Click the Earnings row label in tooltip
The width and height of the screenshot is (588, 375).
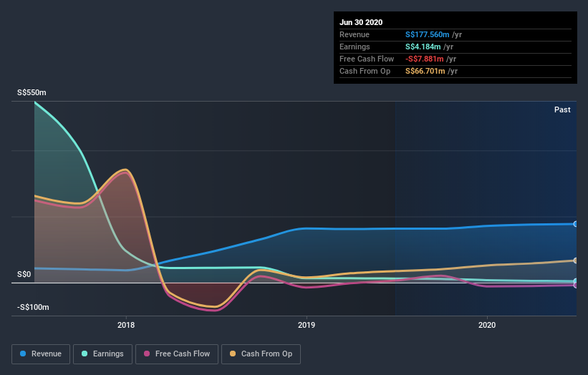[x=355, y=47]
